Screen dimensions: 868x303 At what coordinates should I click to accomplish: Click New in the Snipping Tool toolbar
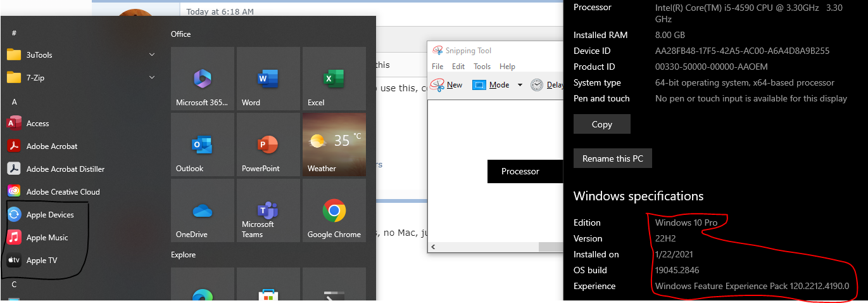click(x=447, y=85)
